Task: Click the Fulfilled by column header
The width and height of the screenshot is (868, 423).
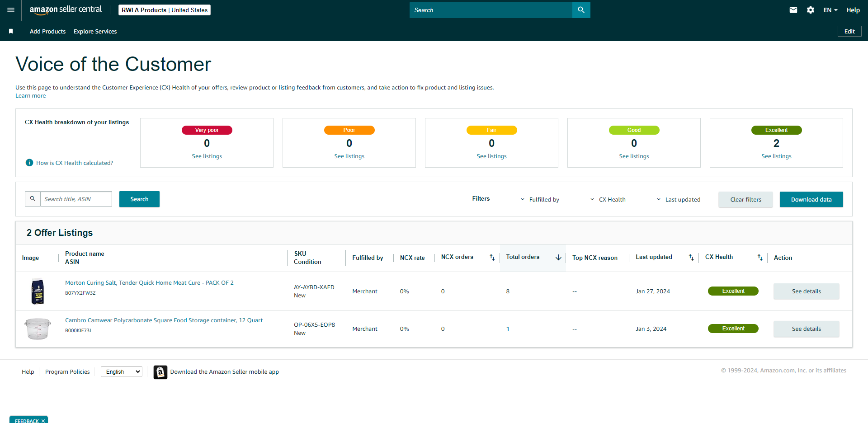Action: [368, 258]
